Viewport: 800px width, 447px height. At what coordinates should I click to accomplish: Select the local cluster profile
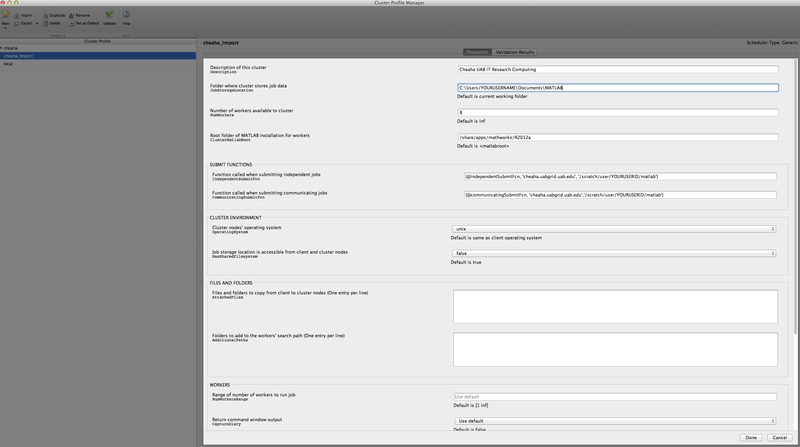(10, 63)
